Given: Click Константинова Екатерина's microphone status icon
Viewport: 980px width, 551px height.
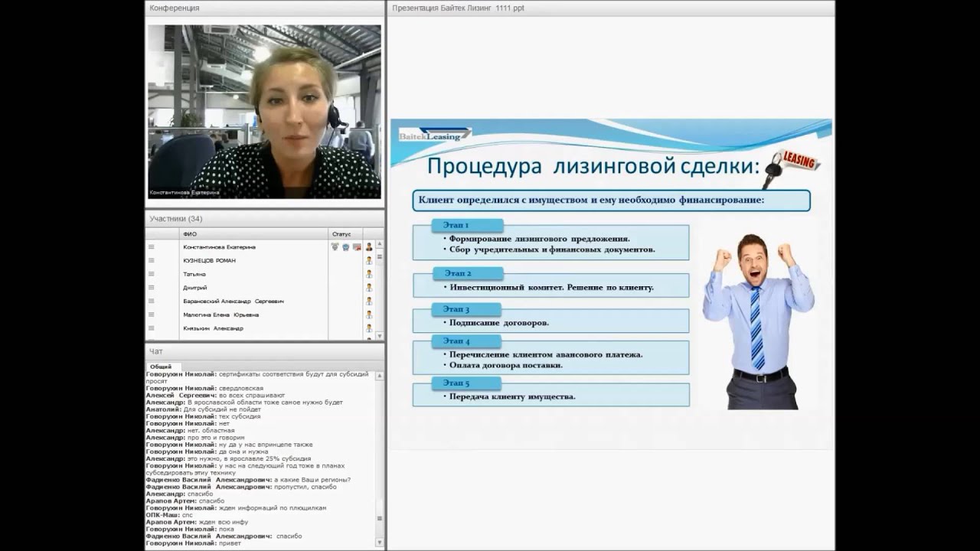Looking at the screenshot, I should tap(335, 247).
